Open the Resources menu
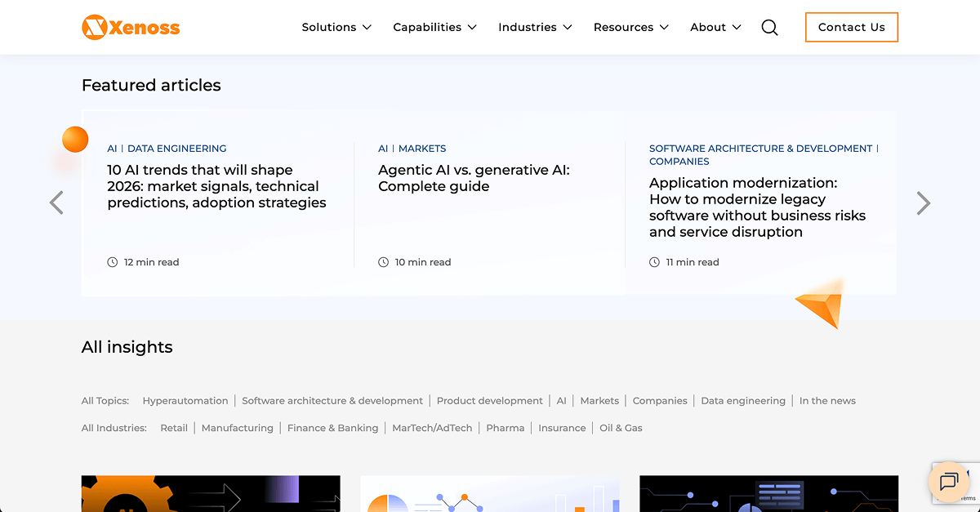The image size is (980, 512). point(630,27)
